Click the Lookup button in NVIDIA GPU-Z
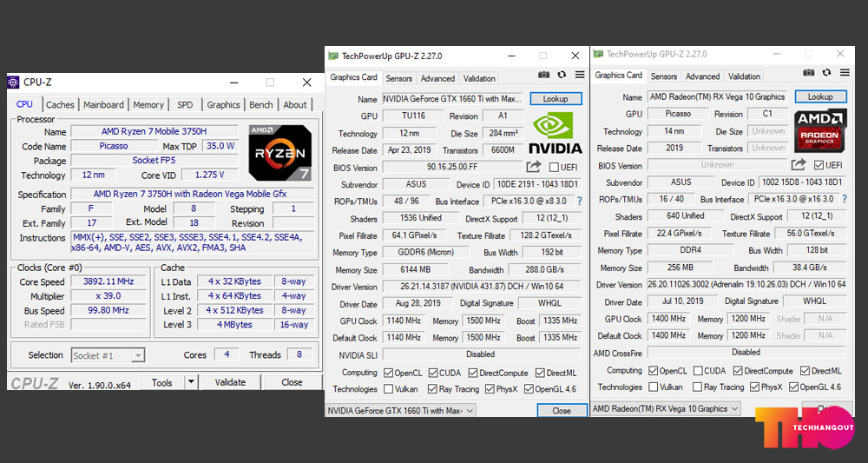 [556, 98]
